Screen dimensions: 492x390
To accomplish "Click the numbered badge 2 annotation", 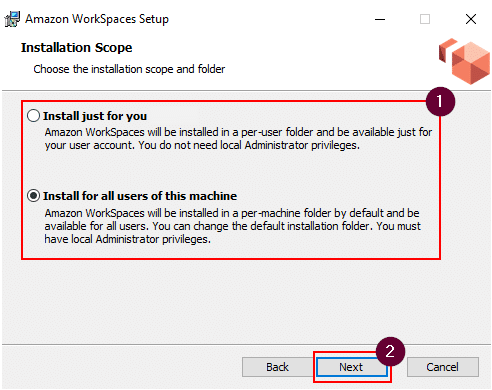I will point(390,351).
